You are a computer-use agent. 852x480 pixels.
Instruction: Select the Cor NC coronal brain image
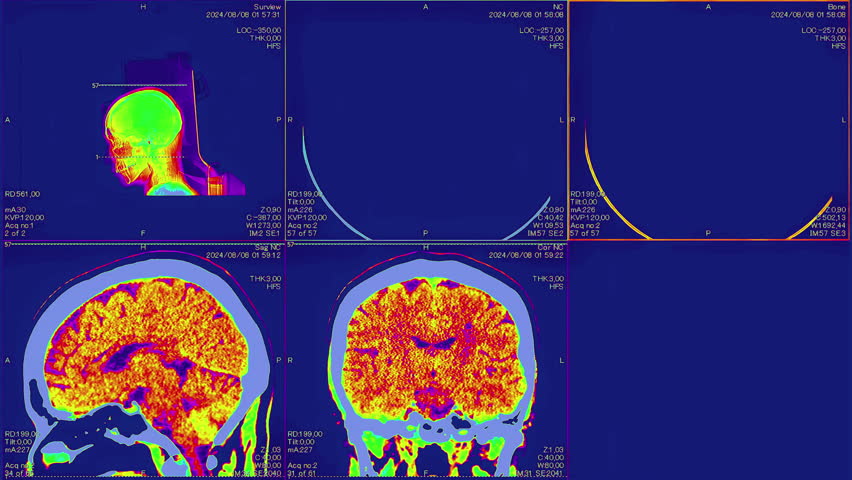426,360
